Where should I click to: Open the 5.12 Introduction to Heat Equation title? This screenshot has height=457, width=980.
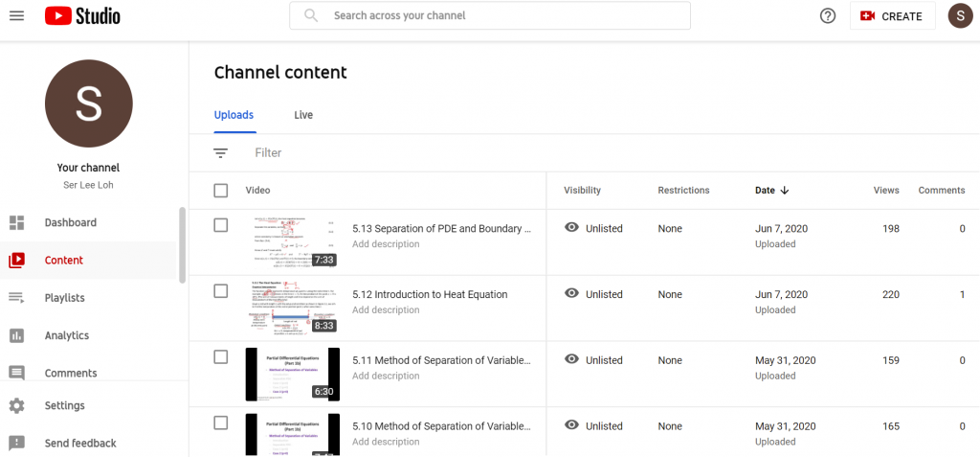coord(430,294)
